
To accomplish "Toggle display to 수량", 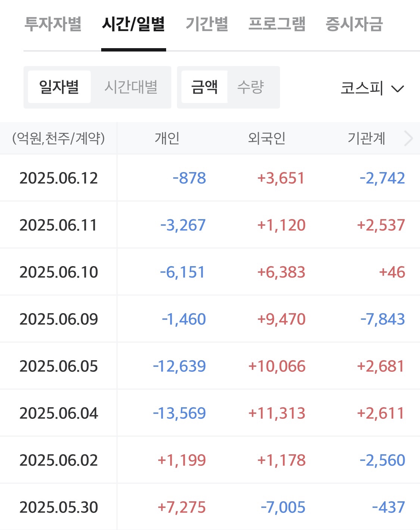I will (251, 87).
